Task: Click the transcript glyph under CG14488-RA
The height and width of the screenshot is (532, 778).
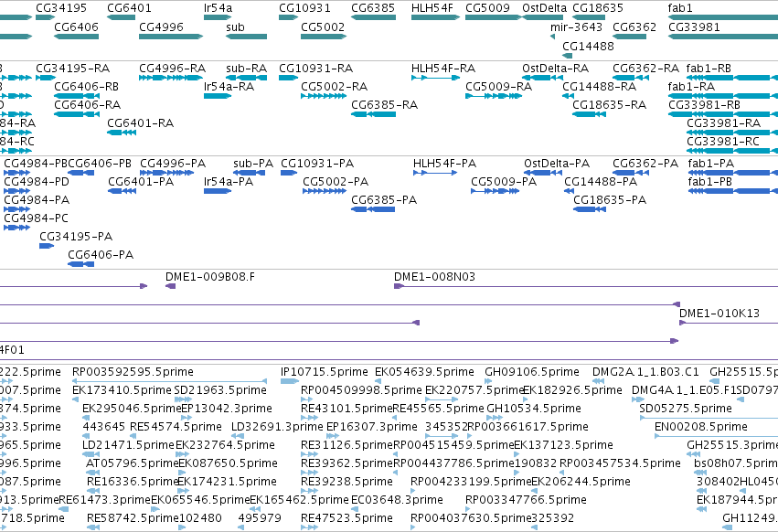Action: [x=568, y=96]
